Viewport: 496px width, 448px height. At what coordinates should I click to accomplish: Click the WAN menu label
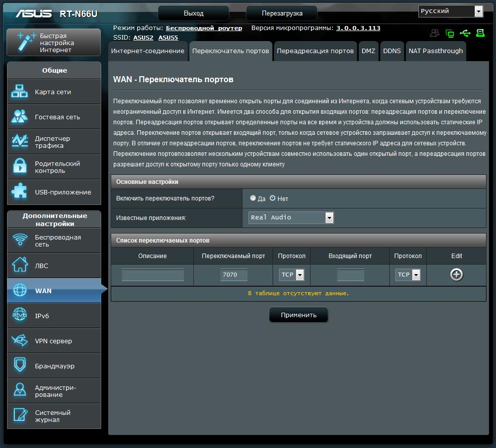pyautogui.click(x=43, y=291)
